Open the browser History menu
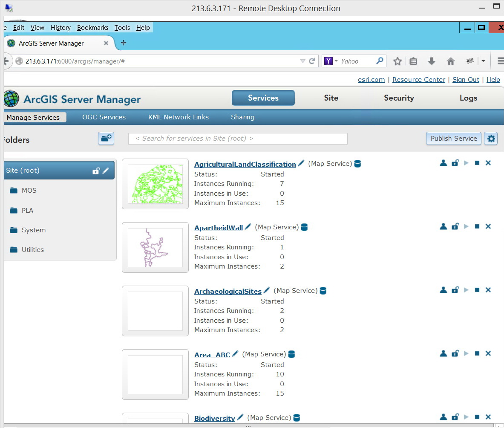Screen dimensions: 504x428 61,28
